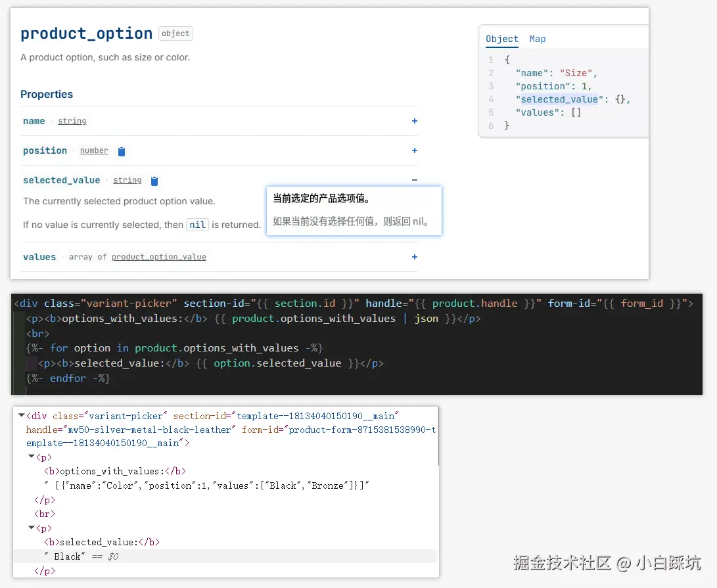Viewport: 717px width, 588px height.
Task: Select the options_with_values b element row
Action: 115,472
